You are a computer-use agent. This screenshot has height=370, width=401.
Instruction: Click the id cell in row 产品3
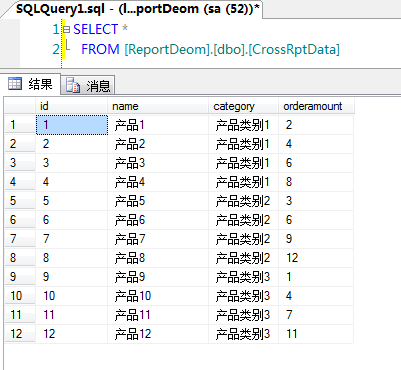click(72, 163)
